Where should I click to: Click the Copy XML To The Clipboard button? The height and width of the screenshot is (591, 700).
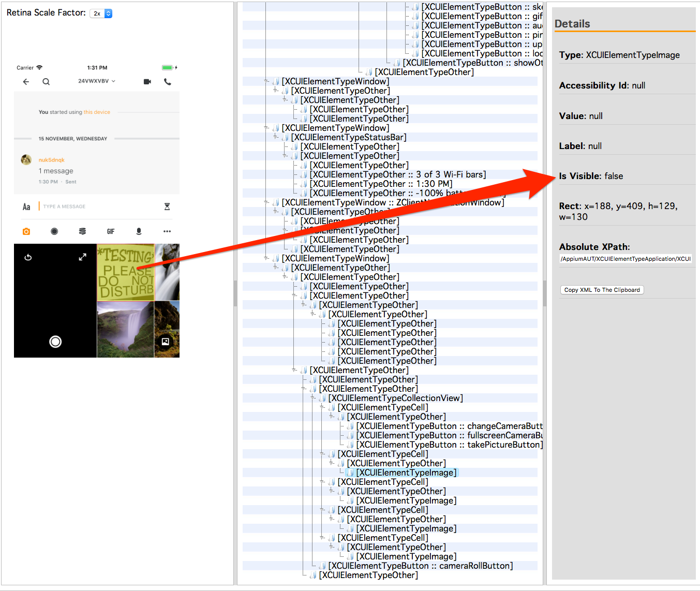pyautogui.click(x=602, y=290)
